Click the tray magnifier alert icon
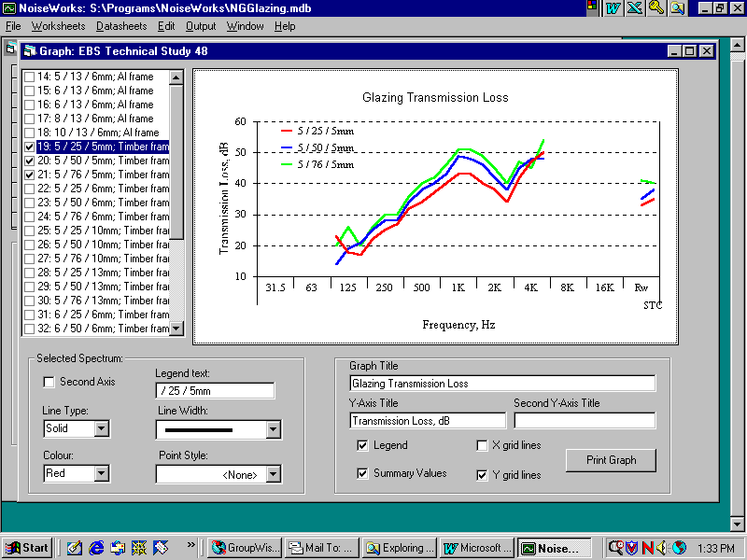 click(x=615, y=548)
